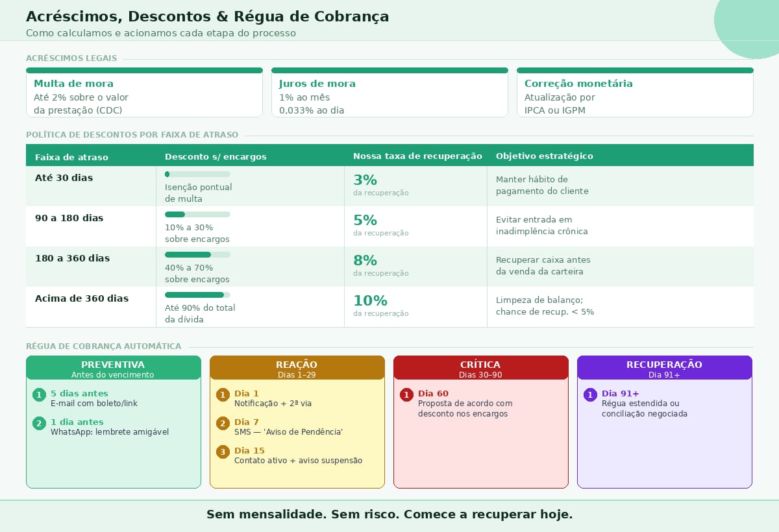Click the 3% recovery rate value
Screen dimensions: 779x532
pos(365,180)
